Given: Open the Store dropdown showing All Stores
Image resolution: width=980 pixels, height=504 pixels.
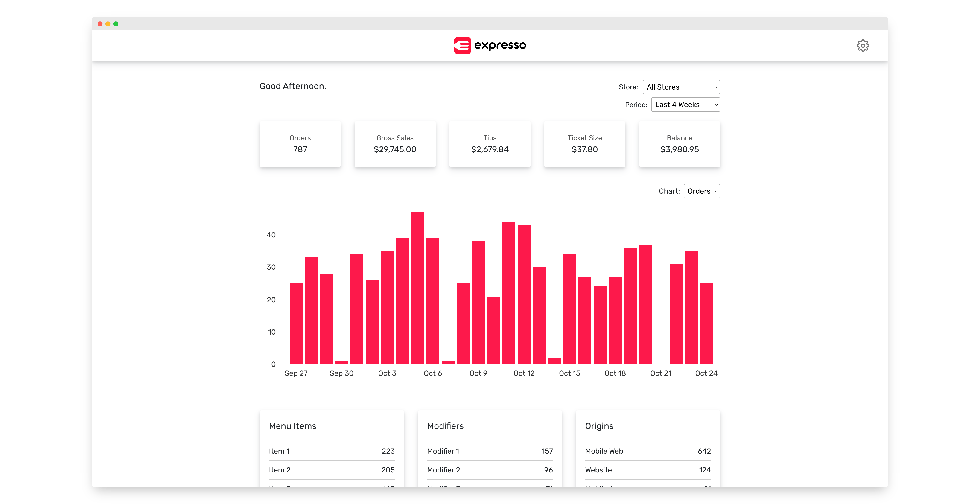Looking at the screenshot, I should (681, 87).
